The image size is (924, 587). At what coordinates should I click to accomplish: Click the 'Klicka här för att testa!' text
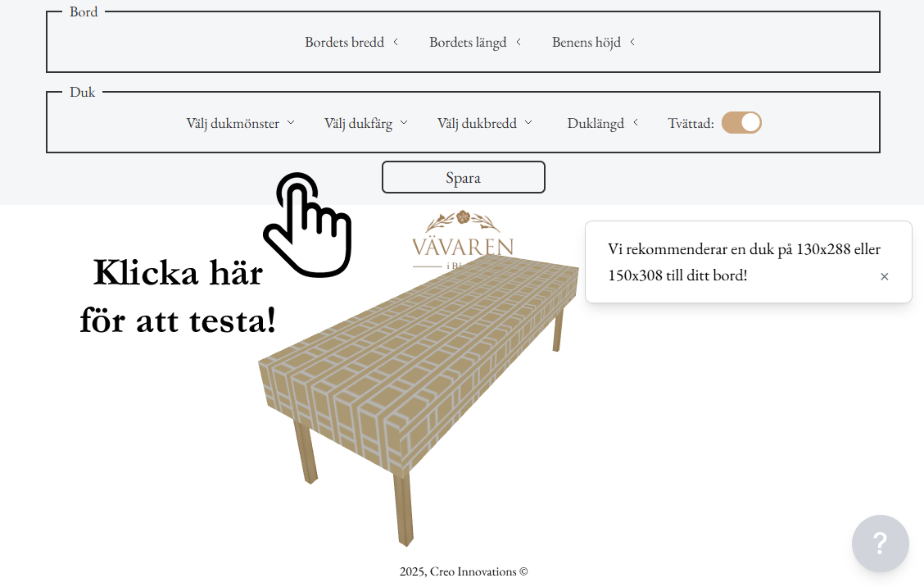tap(178, 297)
